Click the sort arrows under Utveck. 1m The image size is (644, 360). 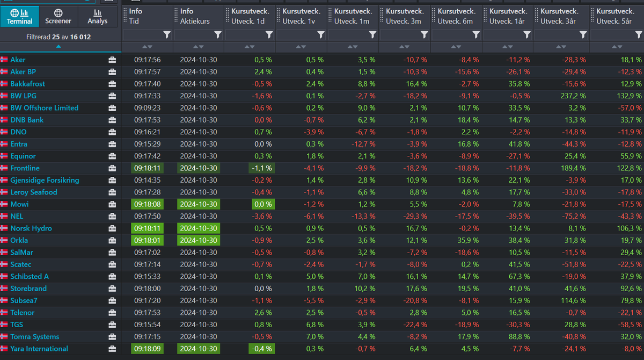click(353, 47)
